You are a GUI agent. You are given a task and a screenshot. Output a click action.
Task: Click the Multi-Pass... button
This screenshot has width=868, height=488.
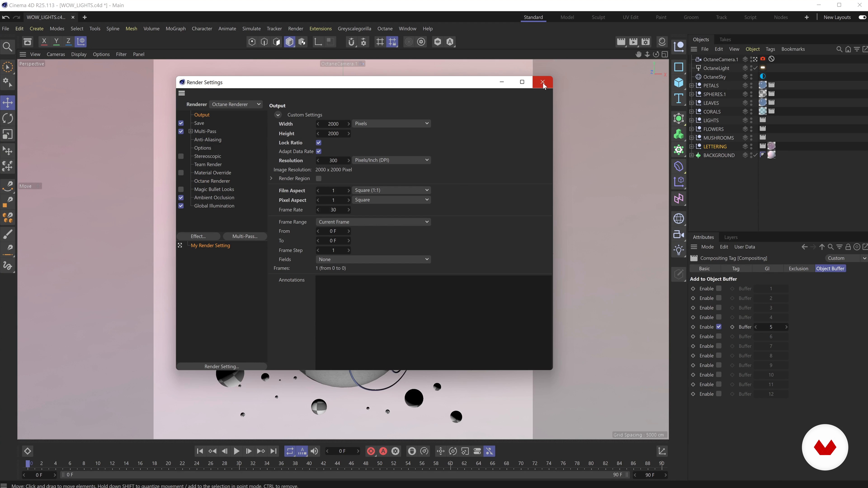tap(245, 236)
